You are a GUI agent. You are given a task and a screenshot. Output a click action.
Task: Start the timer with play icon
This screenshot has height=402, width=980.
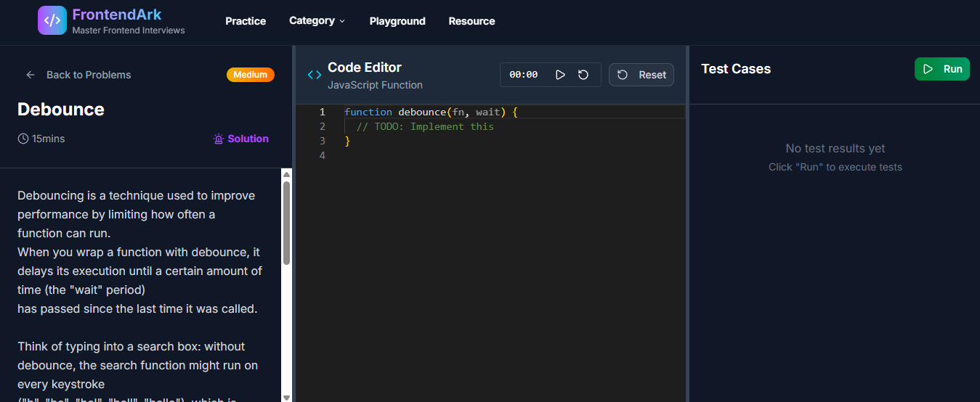(x=560, y=75)
